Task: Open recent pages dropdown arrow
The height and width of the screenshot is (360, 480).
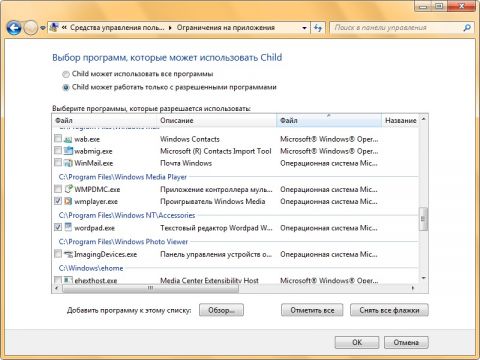Action: [x=43, y=28]
